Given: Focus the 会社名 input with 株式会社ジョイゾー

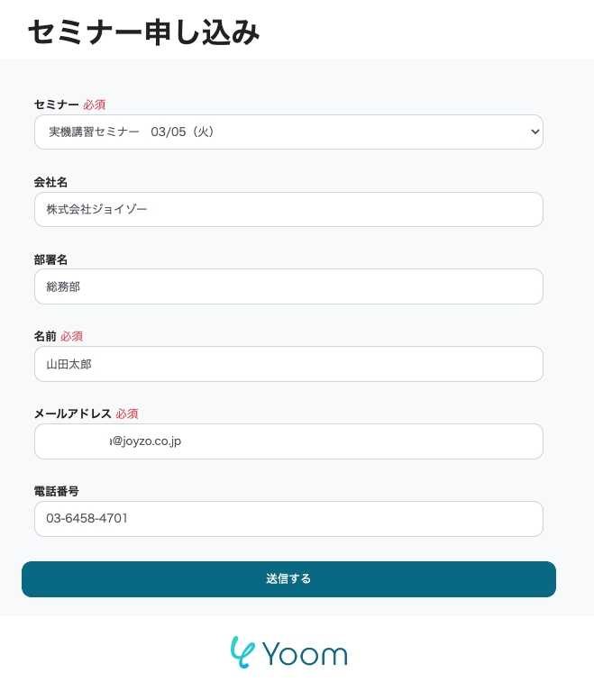Looking at the screenshot, I should (288, 209).
